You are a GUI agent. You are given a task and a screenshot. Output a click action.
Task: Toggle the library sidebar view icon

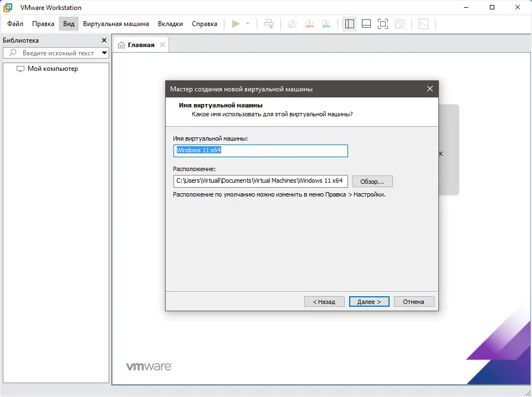tap(350, 24)
